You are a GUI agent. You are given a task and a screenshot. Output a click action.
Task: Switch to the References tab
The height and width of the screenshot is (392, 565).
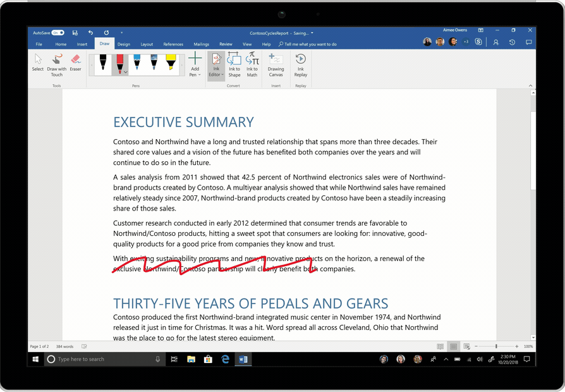point(173,44)
